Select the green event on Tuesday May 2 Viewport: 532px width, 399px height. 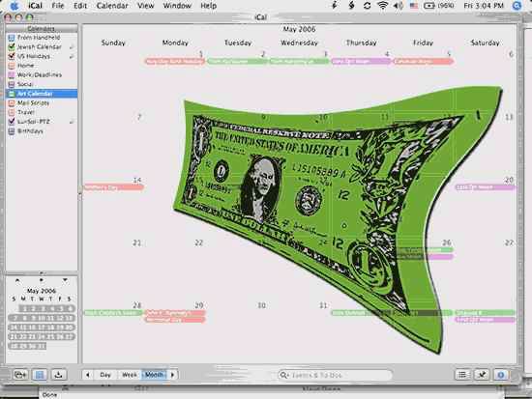tap(237, 62)
